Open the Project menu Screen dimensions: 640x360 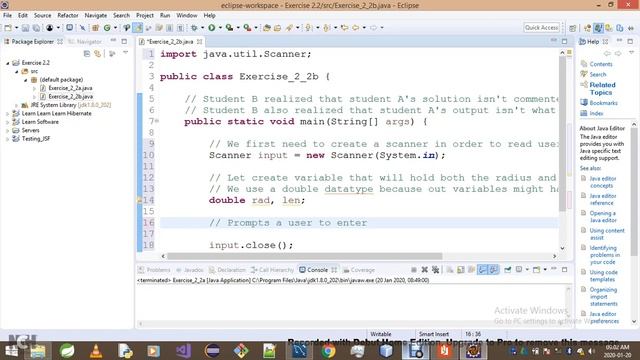145,15
